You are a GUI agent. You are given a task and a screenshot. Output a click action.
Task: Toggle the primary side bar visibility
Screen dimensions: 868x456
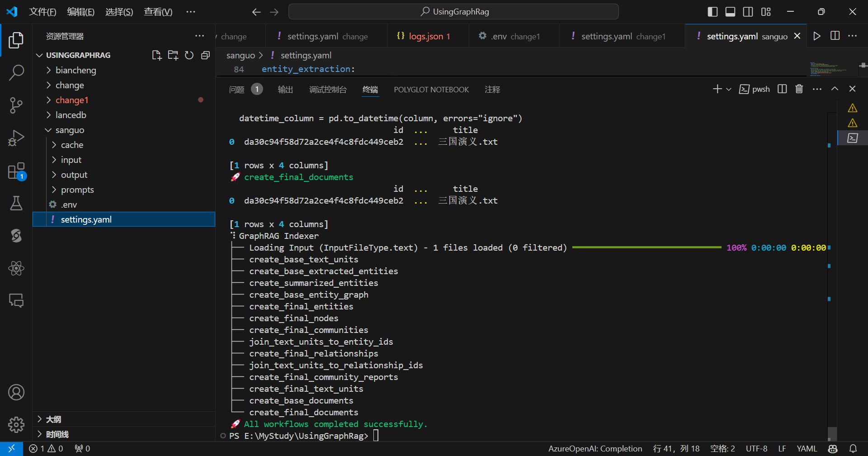pyautogui.click(x=712, y=12)
